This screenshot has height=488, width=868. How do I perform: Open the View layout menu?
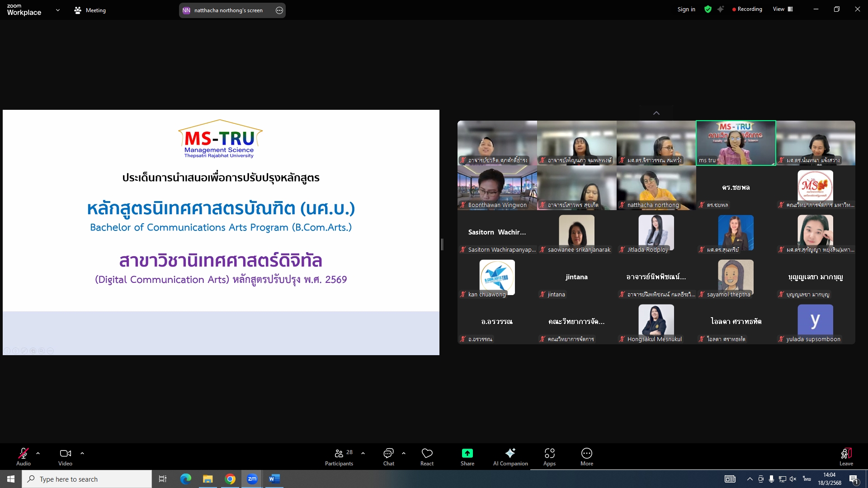coord(783,9)
